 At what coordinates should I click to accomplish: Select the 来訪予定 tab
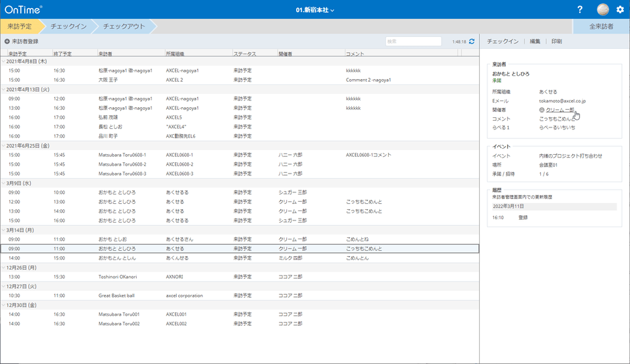tap(20, 26)
